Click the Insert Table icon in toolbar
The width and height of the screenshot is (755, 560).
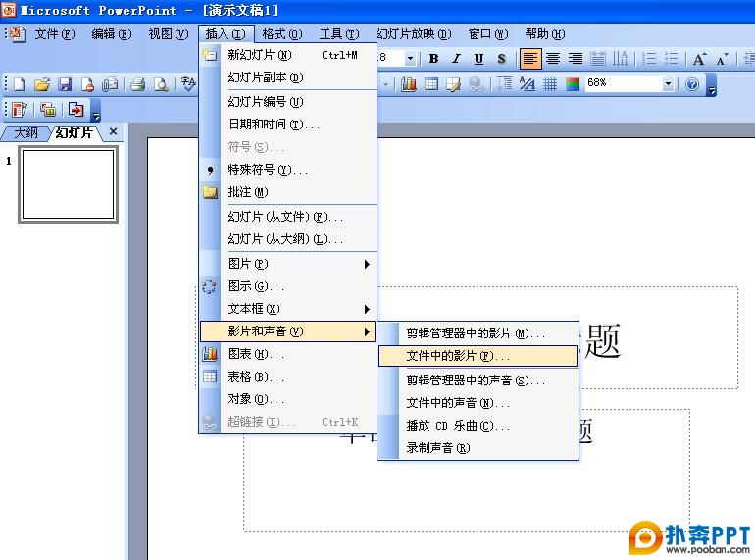(431, 84)
